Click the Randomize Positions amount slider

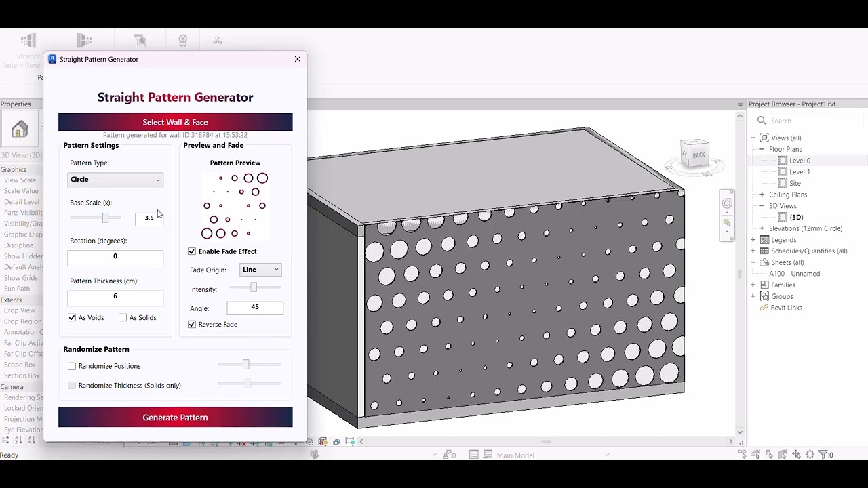click(249, 365)
